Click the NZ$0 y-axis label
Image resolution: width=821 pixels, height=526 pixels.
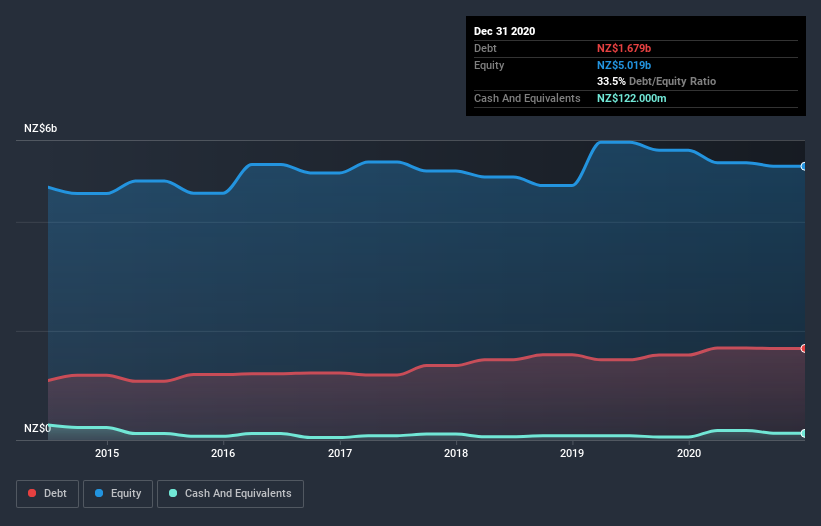coord(37,428)
